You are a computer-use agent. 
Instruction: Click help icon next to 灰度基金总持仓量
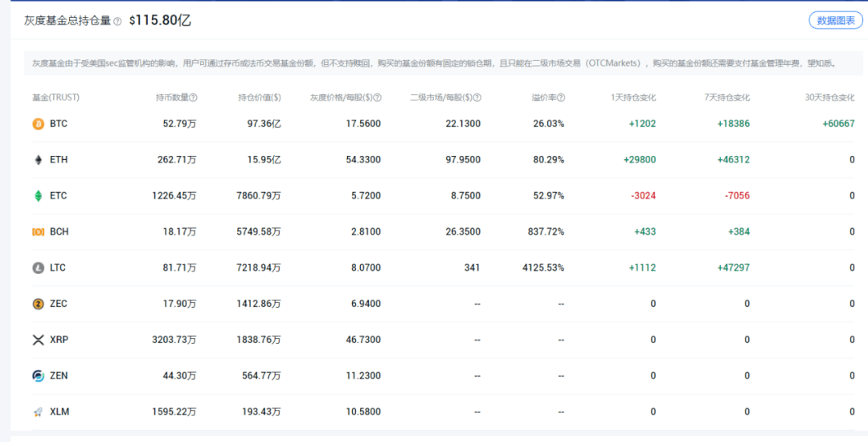point(117,22)
